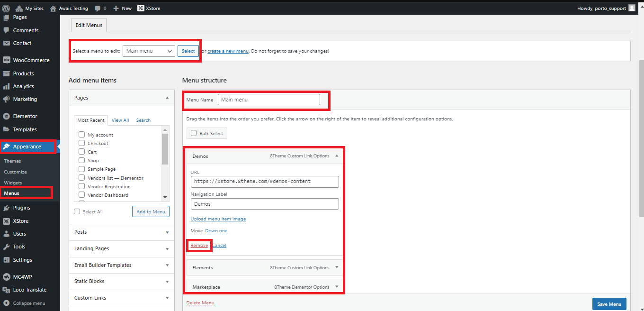
Task: Check the Checkout page checkbox
Action: pos(81,143)
